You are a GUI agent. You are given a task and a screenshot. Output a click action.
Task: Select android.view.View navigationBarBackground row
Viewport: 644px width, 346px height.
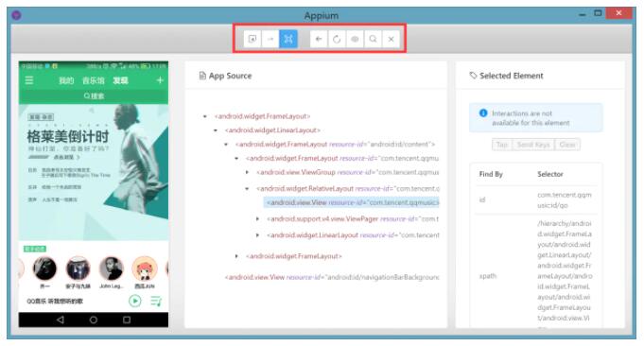pos(332,277)
